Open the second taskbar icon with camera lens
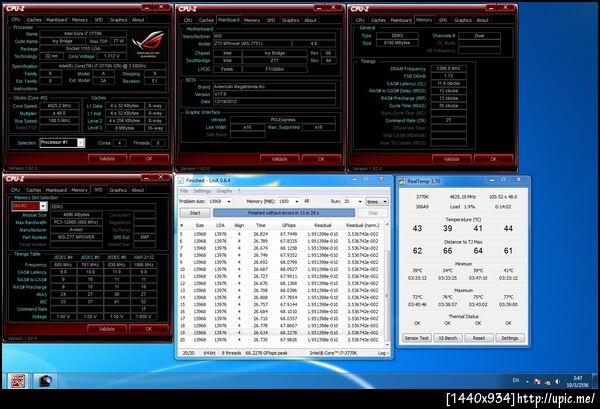Viewport: 600px width, 409px height. coord(45,381)
